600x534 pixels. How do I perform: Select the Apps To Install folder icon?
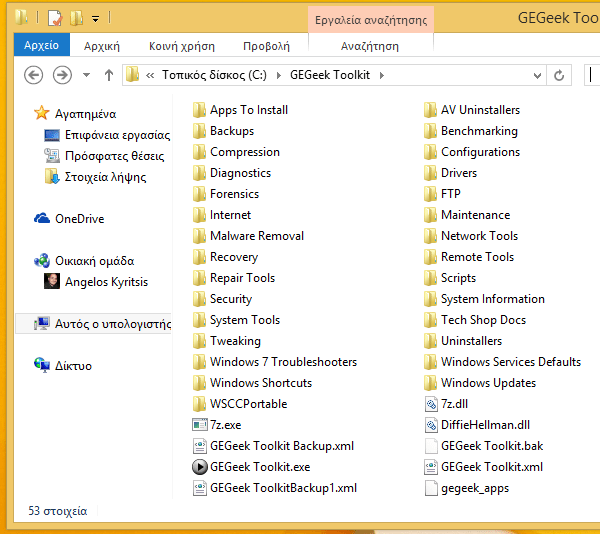pyautogui.click(x=199, y=110)
